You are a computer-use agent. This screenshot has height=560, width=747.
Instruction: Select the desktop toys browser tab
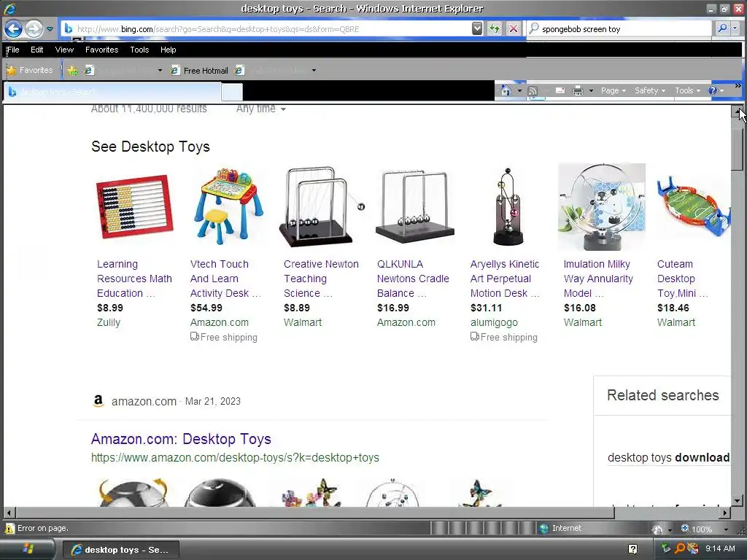tap(112, 91)
